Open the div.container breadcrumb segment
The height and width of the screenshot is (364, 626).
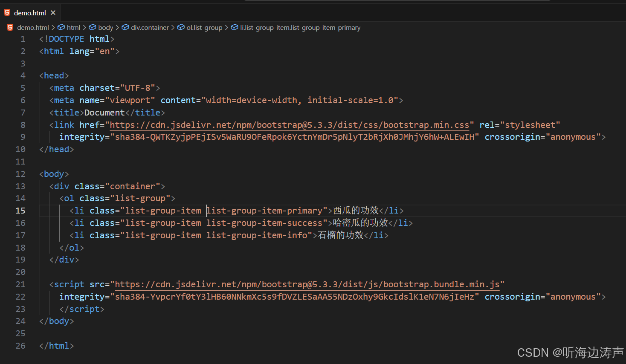150,28
